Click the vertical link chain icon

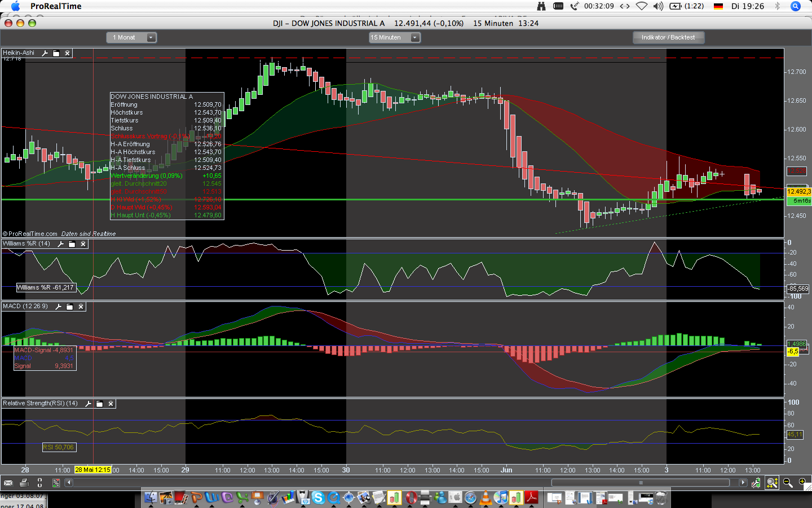pos(39,483)
